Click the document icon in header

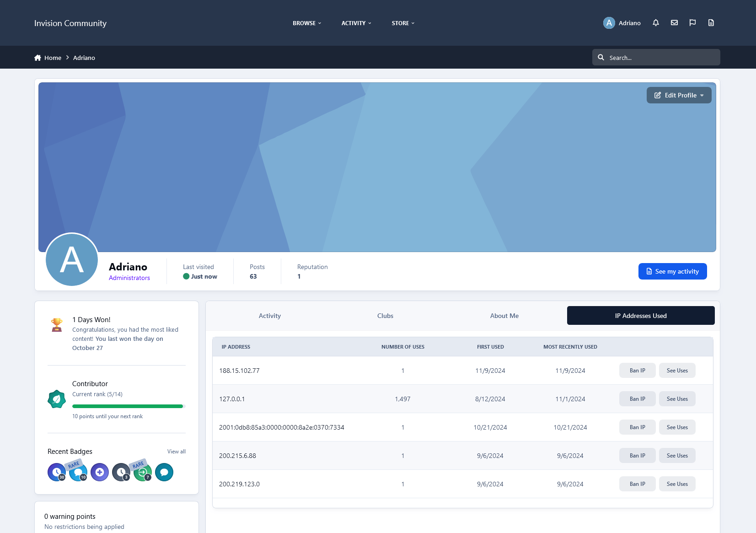(711, 23)
